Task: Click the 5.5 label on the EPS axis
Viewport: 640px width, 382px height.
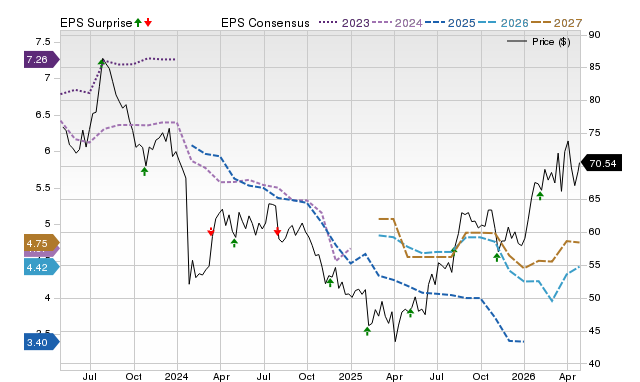Action: pyautogui.click(x=43, y=188)
